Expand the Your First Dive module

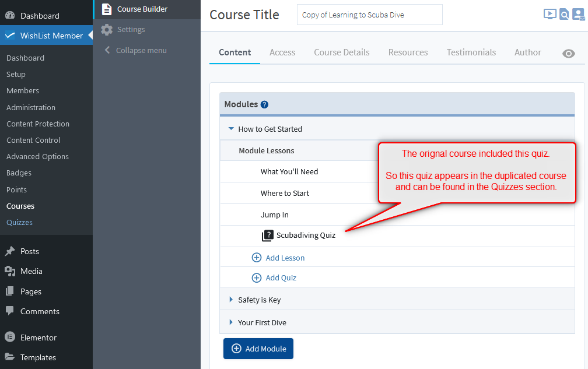[231, 322]
